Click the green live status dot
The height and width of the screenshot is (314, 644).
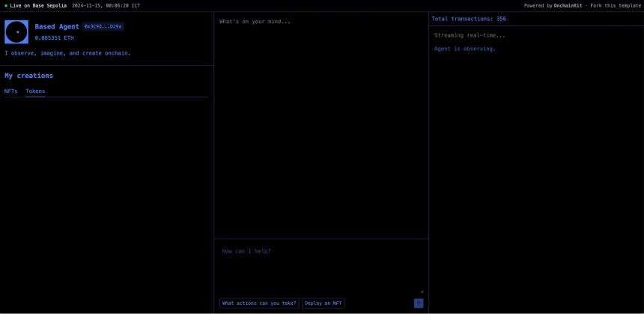coord(6,6)
